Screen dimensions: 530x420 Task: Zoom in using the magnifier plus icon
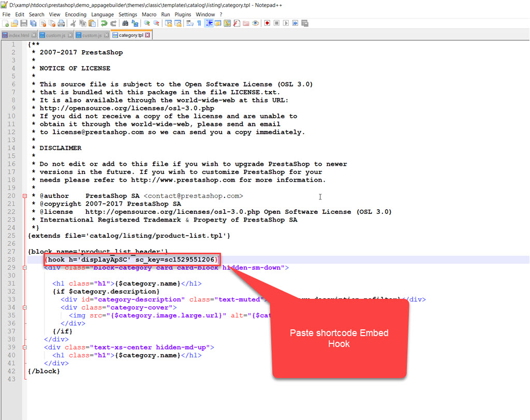pyautogui.click(x=146, y=23)
